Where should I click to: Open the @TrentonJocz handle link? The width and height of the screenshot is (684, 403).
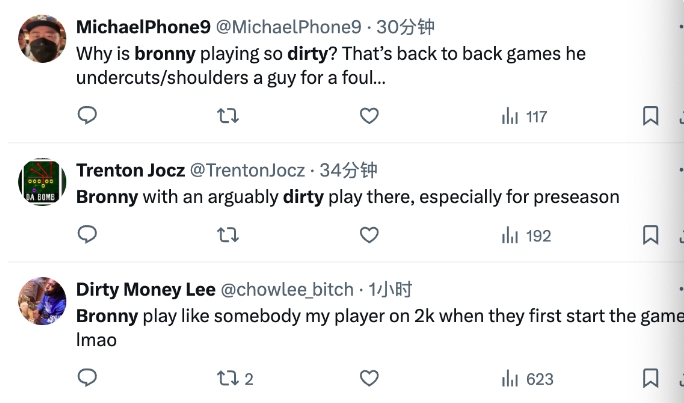click(247, 171)
